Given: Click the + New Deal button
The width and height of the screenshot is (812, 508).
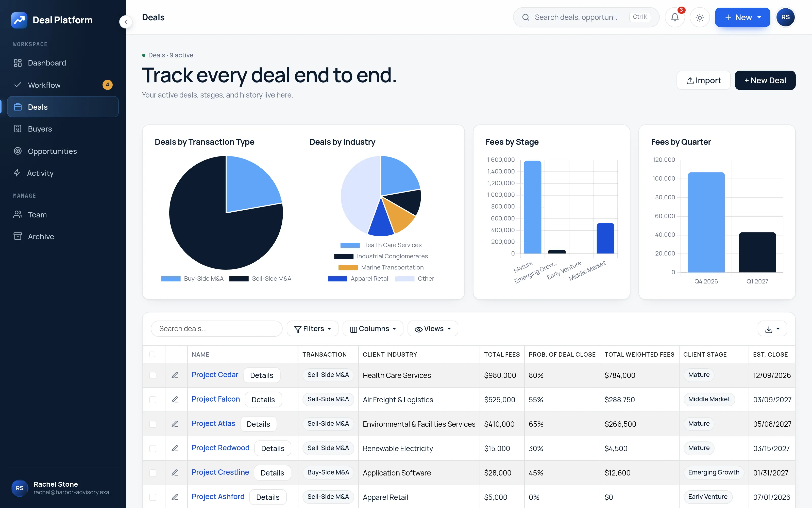Looking at the screenshot, I should 765,80.
